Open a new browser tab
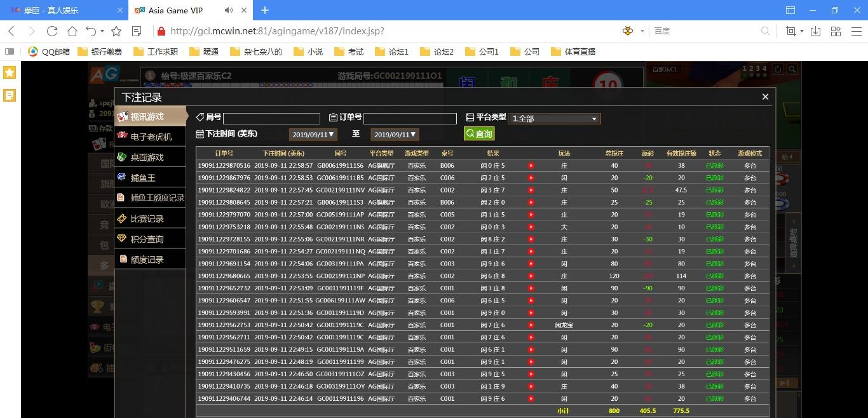The width and height of the screenshot is (868, 418). (x=265, y=10)
